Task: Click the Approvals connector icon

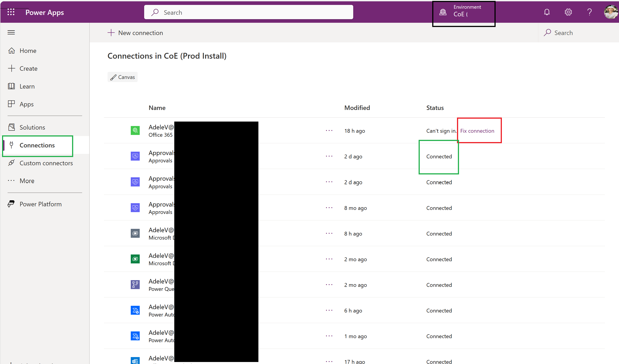Action: tap(135, 156)
